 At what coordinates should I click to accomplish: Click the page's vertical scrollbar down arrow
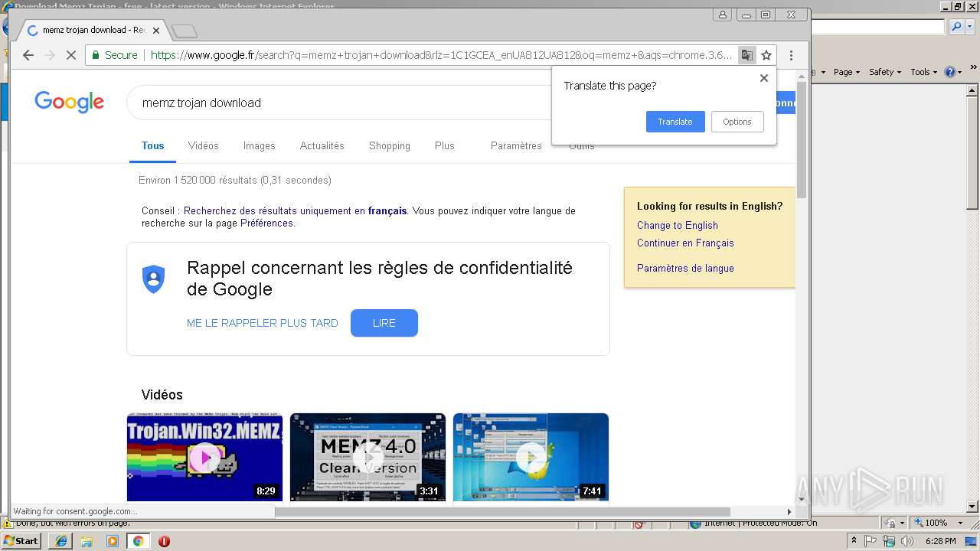click(x=802, y=498)
